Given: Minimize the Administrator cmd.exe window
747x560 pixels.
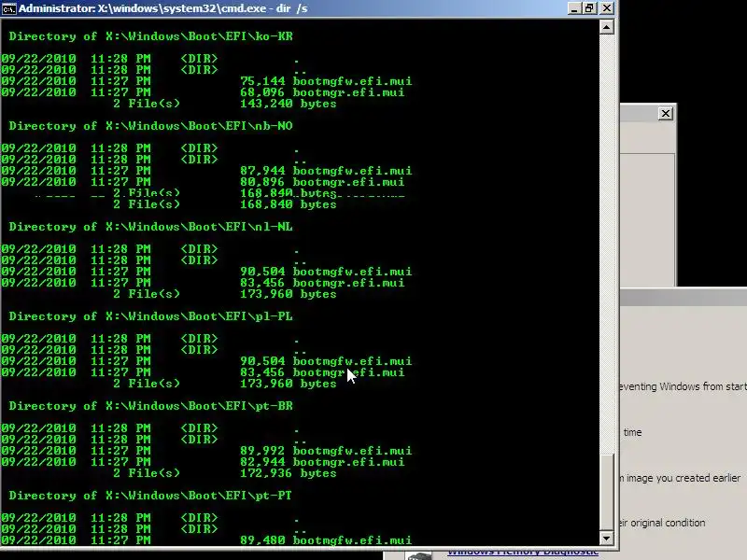Looking at the screenshot, I should pyautogui.click(x=575, y=8).
